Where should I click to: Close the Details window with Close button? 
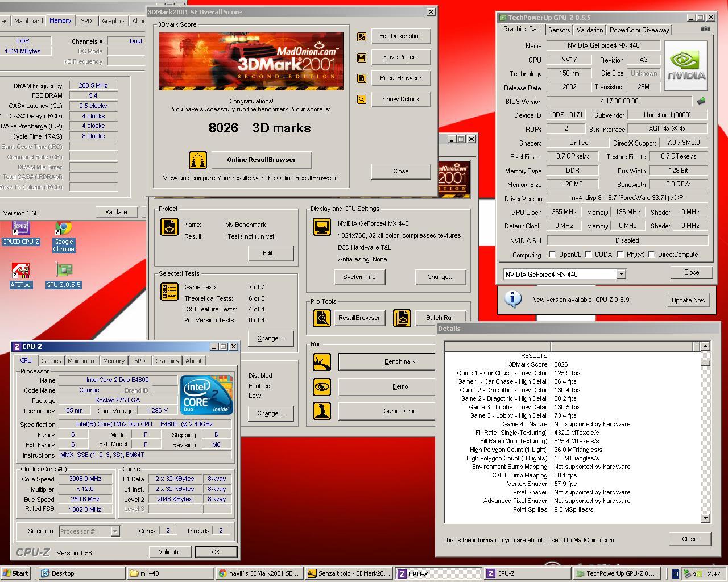click(689, 539)
